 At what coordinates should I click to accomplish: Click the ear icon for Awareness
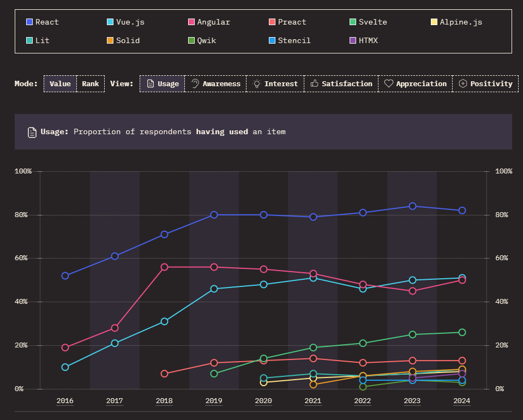tap(195, 83)
